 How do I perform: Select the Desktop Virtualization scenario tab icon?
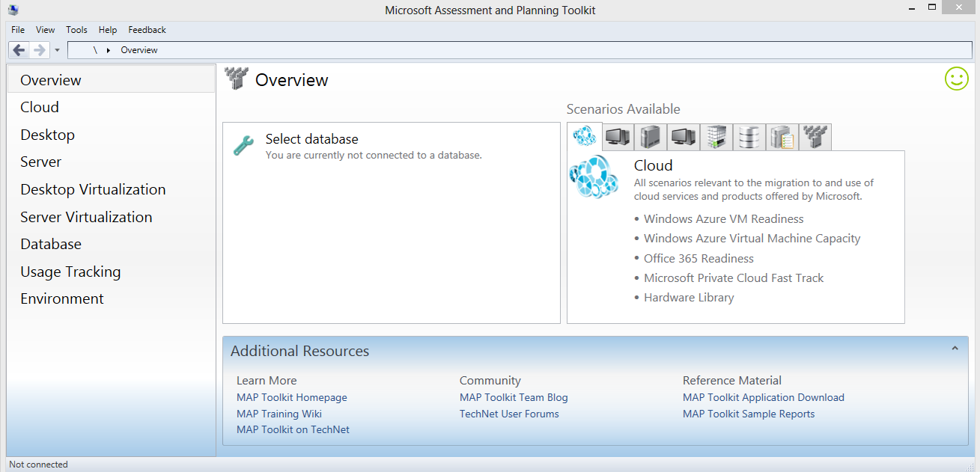(684, 137)
